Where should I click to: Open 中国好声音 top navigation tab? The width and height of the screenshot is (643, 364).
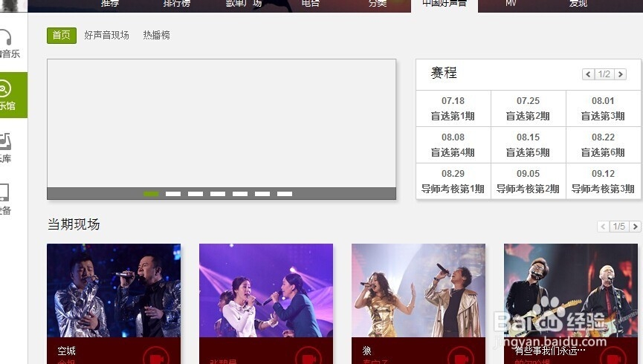click(445, 5)
